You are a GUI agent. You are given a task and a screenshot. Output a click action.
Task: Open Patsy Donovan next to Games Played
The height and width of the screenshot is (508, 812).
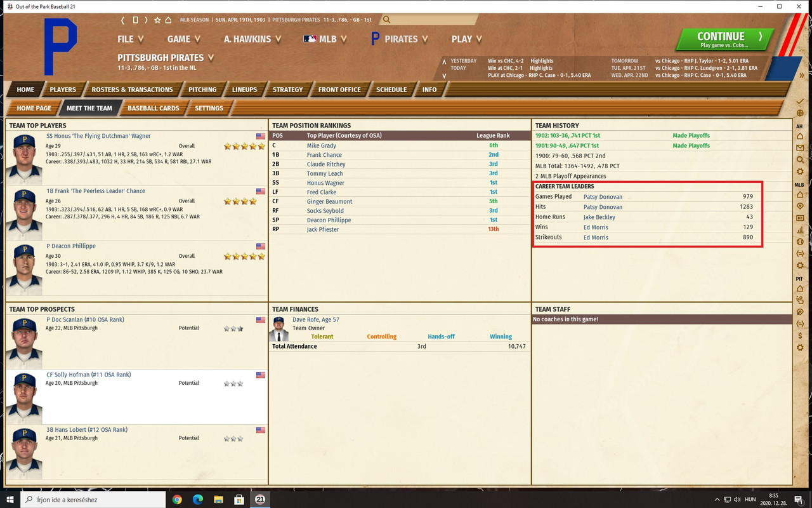pyautogui.click(x=603, y=197)
